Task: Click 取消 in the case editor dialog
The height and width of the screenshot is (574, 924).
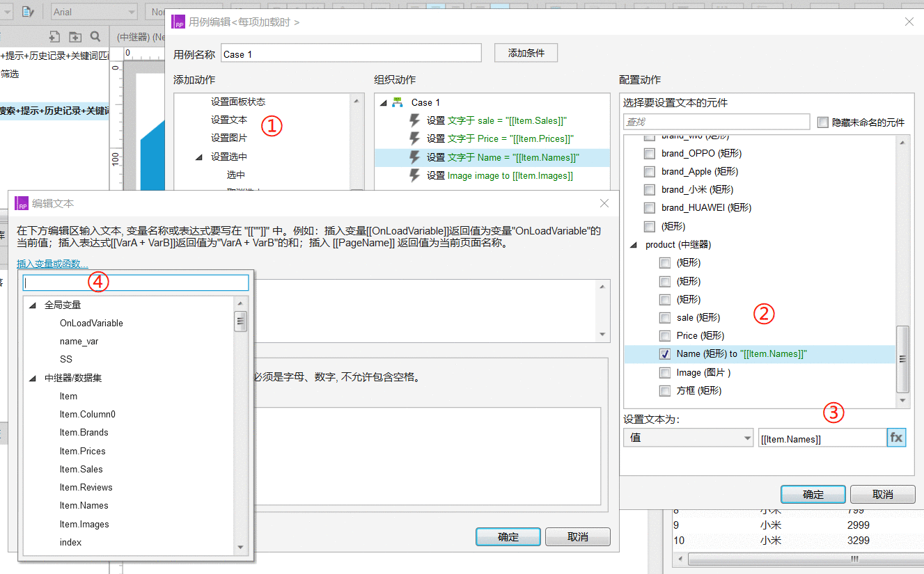Action: pos(882,494)
